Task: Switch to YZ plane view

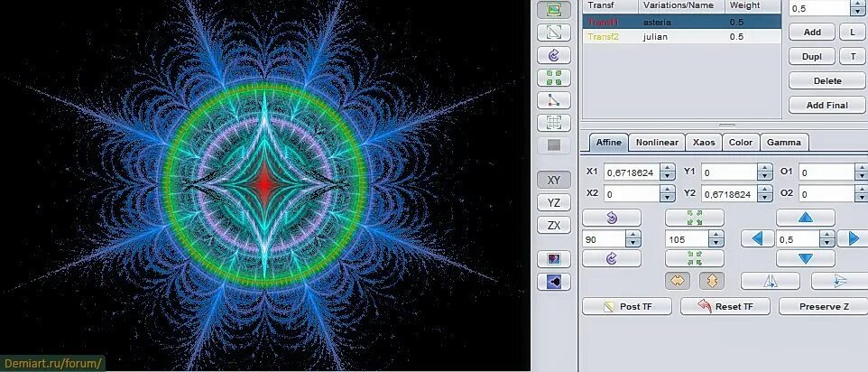Action: (554, 203)
